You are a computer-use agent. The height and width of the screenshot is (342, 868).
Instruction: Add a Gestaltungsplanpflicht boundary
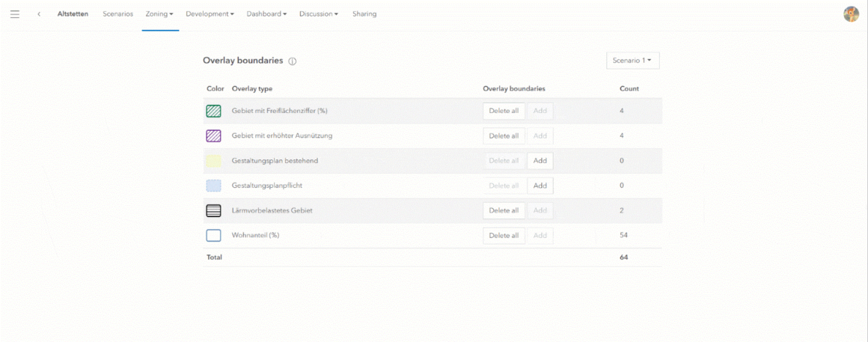540,186
